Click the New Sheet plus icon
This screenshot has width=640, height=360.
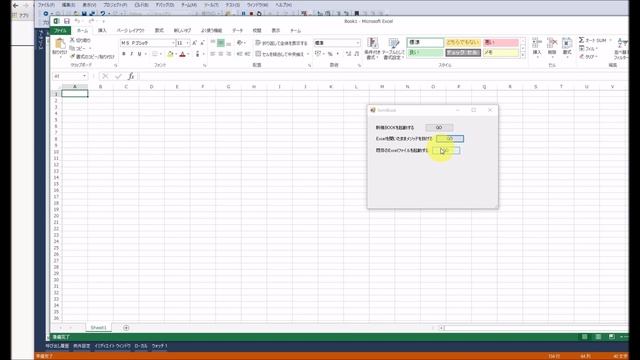point(126,328)
